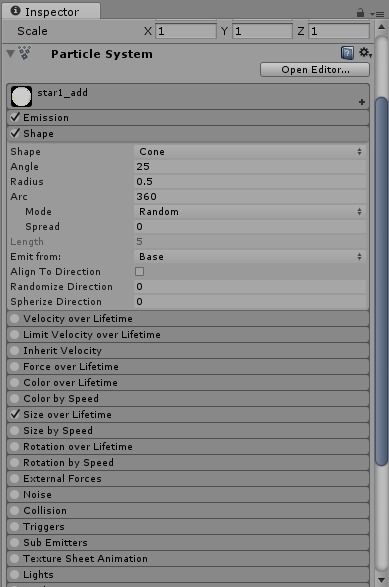The height and width of the screenshot is (587, 389).
Task: Click the Scale Z input field
Action: pyautogui.click(x=339, y=31)
